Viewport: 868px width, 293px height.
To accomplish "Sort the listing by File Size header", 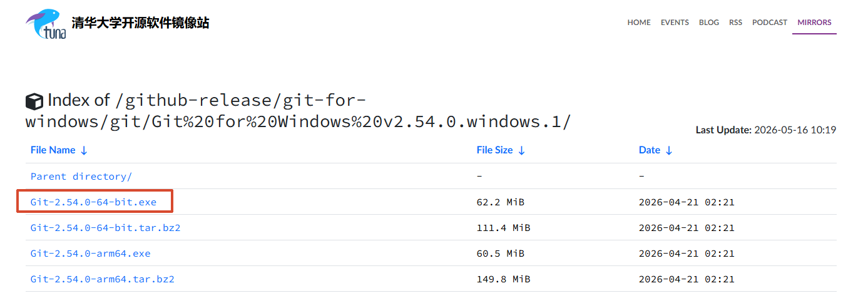I will tap(494, 150).
